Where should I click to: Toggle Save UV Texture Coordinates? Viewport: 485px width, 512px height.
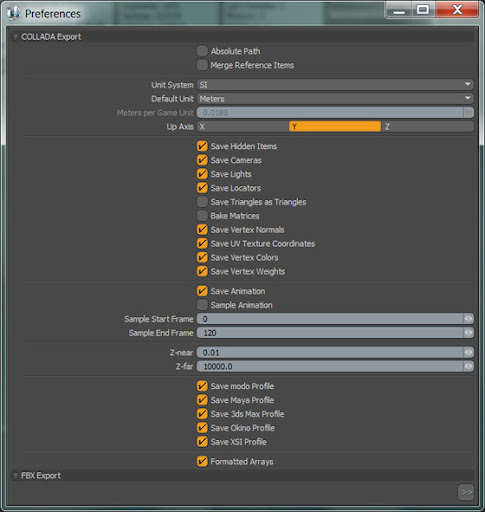click(x=202, y=244)
